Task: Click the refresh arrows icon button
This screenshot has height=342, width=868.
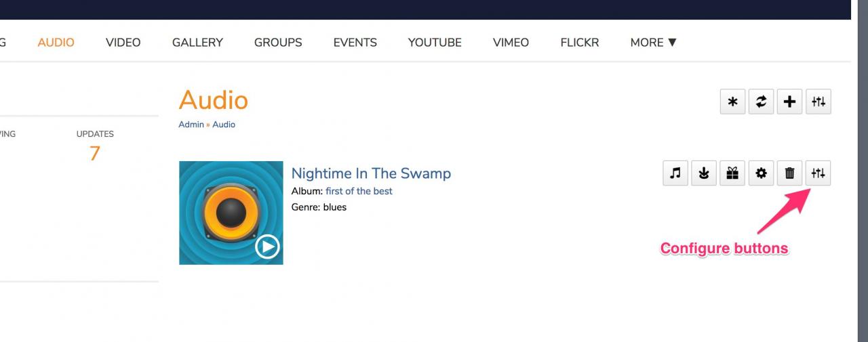Action: (761, 102)
